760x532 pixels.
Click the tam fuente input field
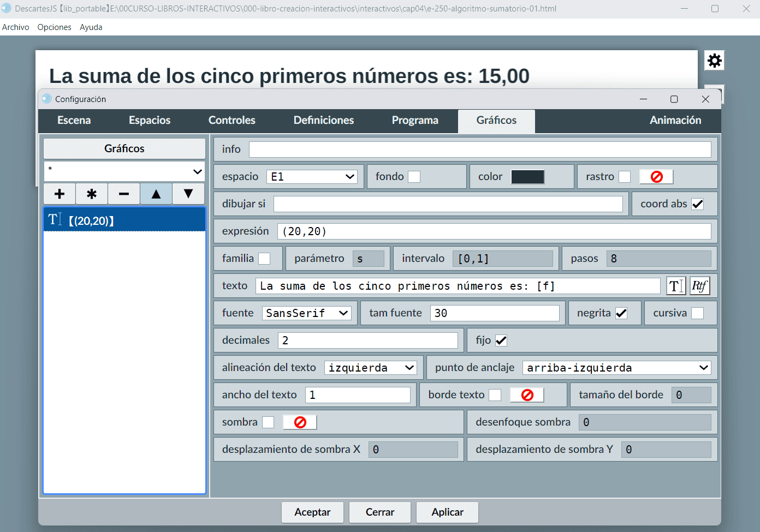click(x=495, y=313)
